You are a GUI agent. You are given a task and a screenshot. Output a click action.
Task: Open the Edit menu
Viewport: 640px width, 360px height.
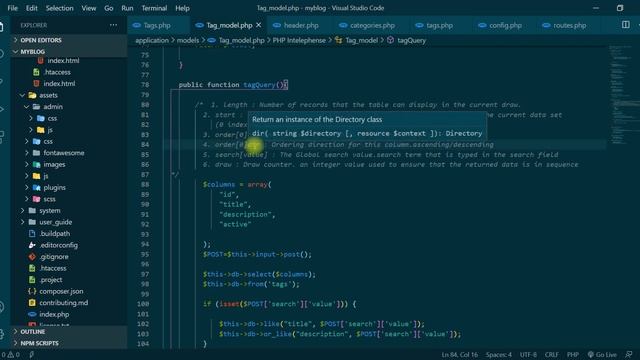[x=31, y=8]
